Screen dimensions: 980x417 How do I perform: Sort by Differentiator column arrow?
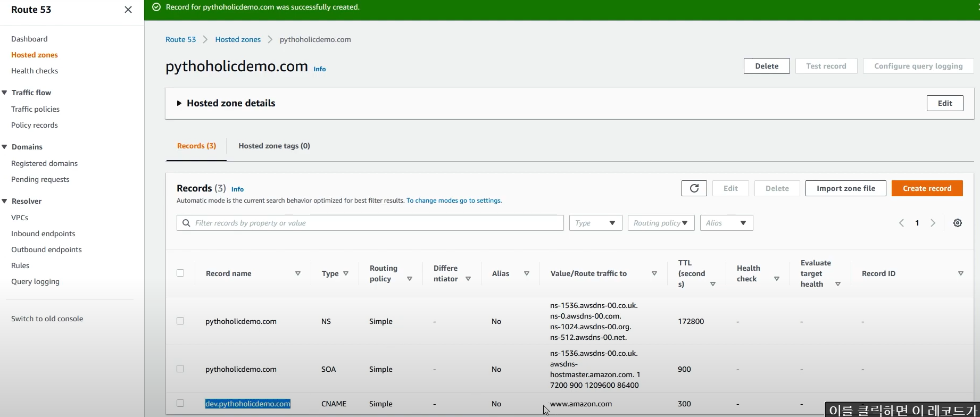(x=468, y=279)
